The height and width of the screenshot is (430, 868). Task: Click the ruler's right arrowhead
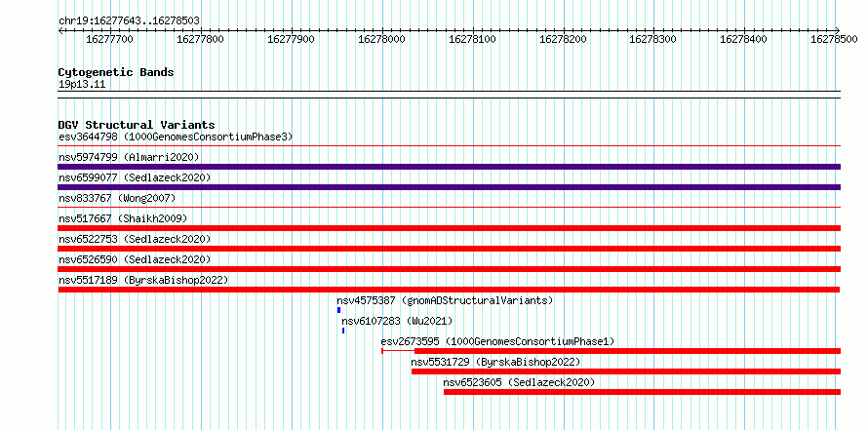[x=838, y=30]
